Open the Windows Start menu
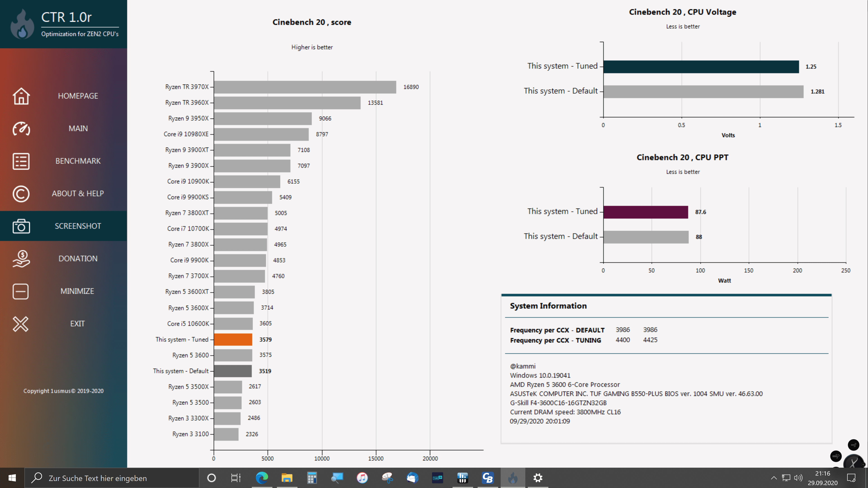The width and height of the screenshot is (868, 488). [x=12, y=478]
